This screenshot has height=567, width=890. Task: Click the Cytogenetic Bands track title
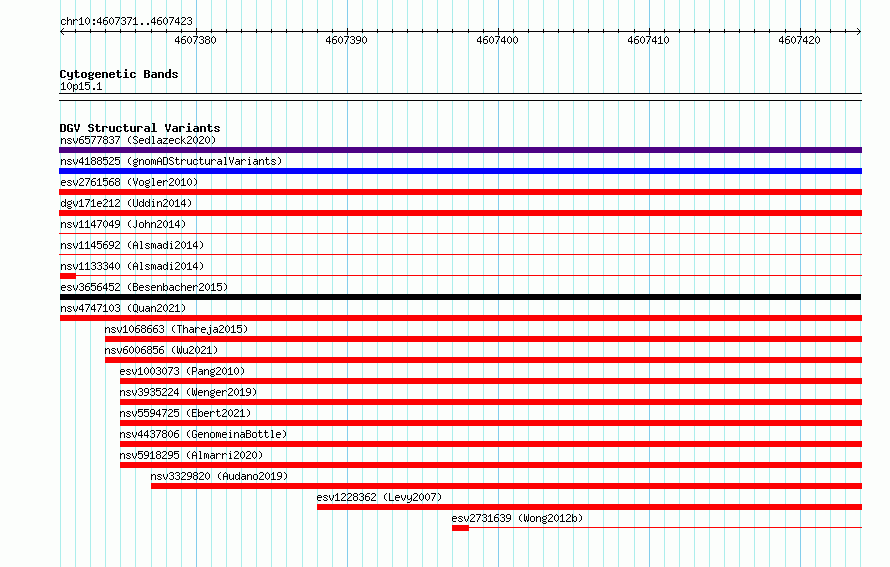119,74
